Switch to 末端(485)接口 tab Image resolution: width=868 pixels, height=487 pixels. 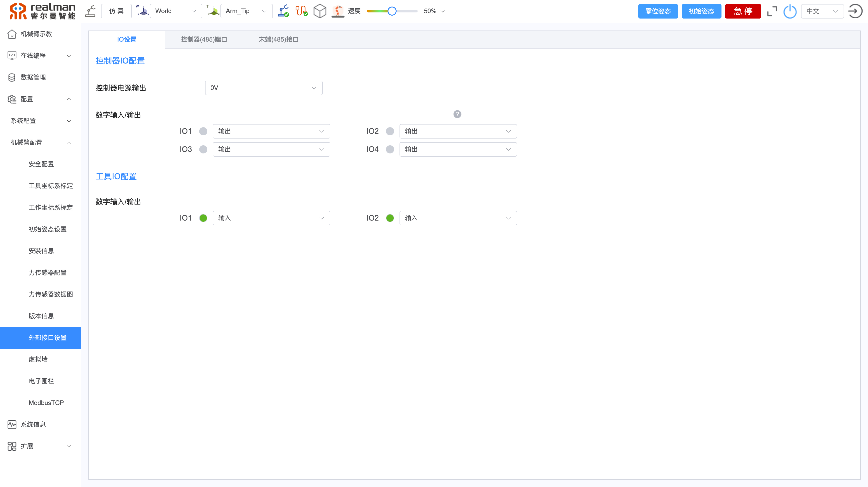[x=278, y=39]
